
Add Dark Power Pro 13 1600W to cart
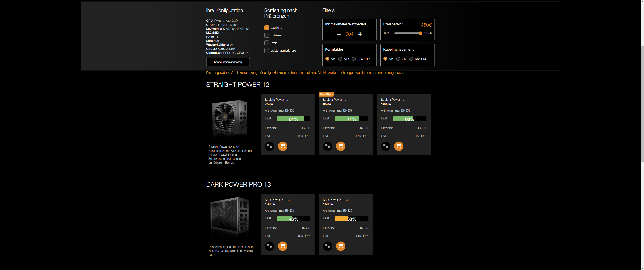click(341, 246)
